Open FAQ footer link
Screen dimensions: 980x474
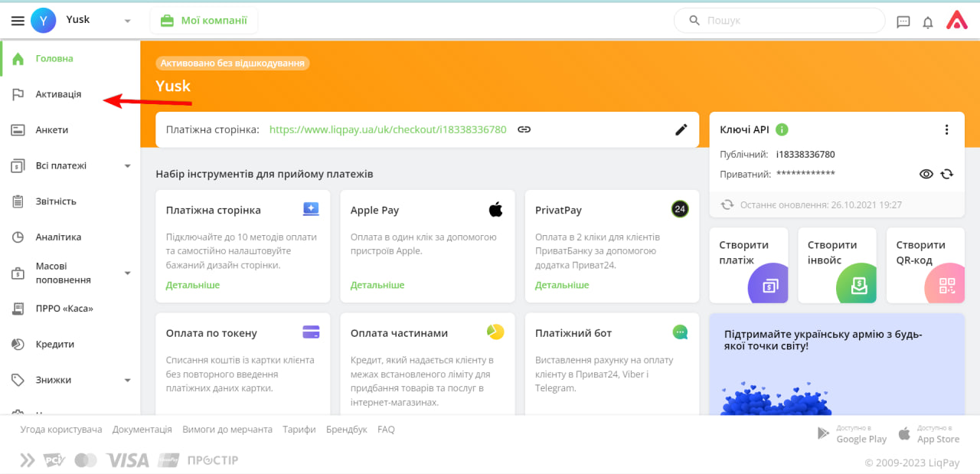387,430
